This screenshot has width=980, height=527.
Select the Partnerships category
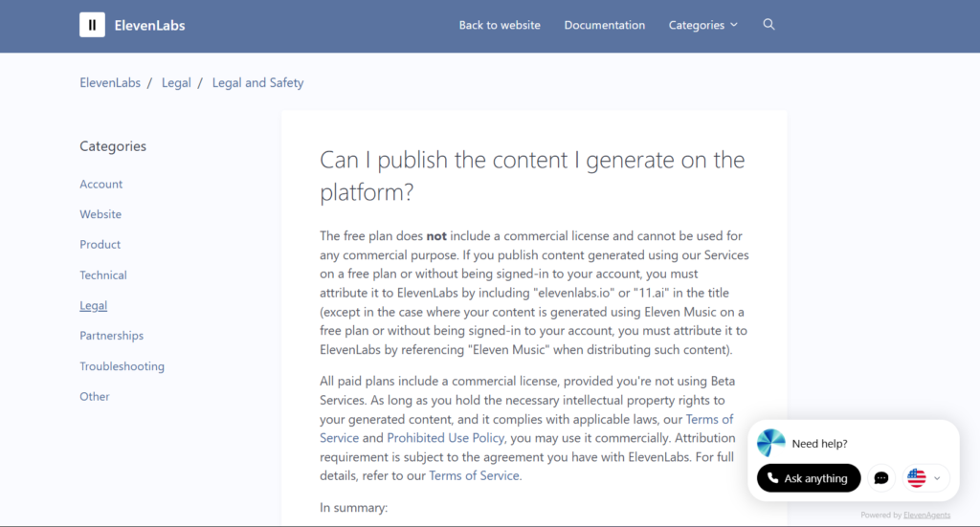111,336
